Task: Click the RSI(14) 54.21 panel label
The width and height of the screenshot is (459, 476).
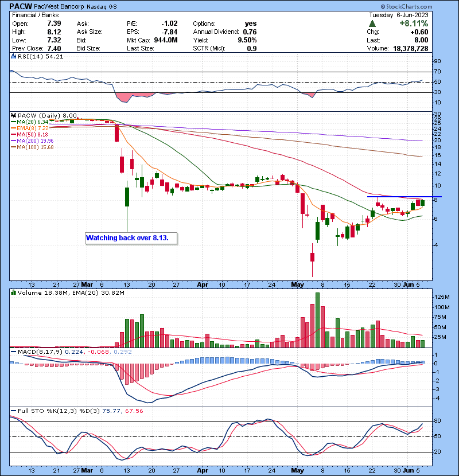Action: click(x=40, y=56)
